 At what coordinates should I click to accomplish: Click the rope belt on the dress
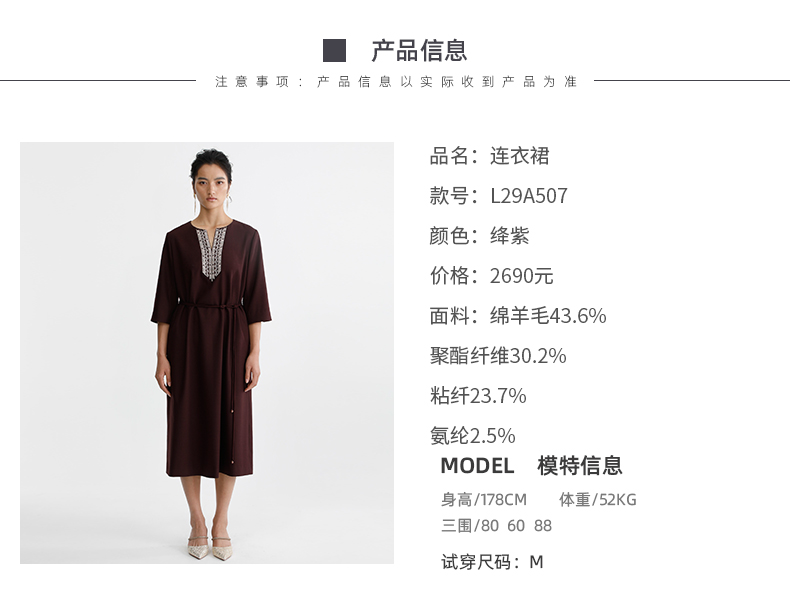click(211, 306)
